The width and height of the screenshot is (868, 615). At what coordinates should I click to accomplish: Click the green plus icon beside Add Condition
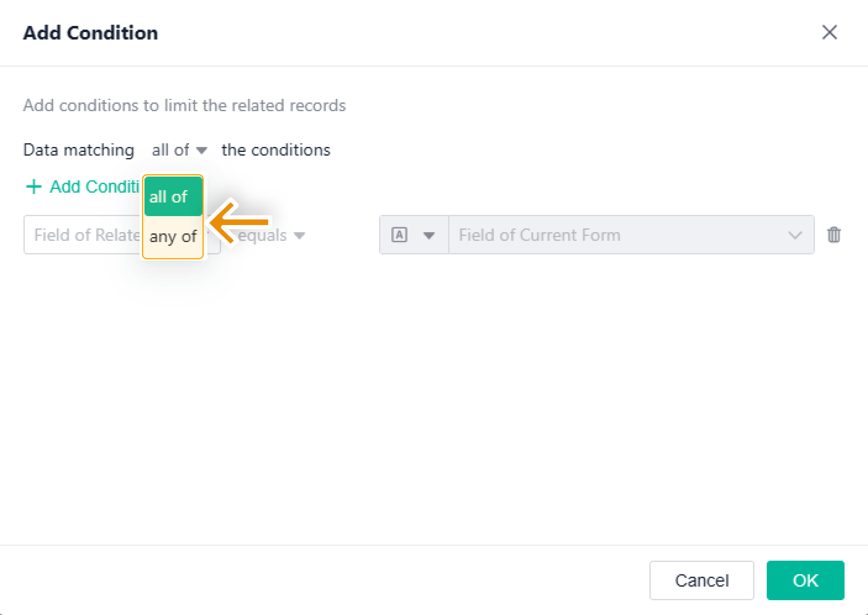point(34,187)
